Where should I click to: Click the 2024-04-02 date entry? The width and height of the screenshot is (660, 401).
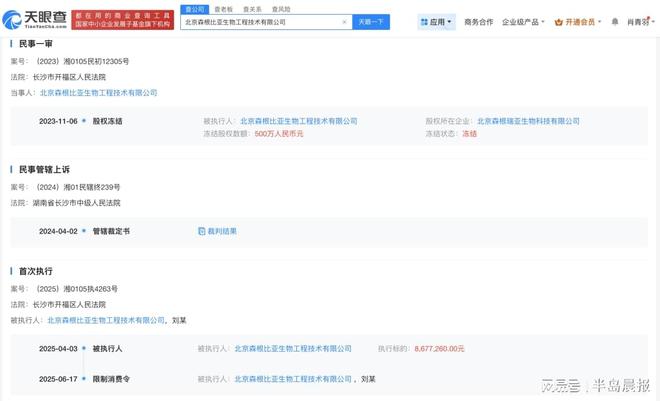(x=58, y=231)
